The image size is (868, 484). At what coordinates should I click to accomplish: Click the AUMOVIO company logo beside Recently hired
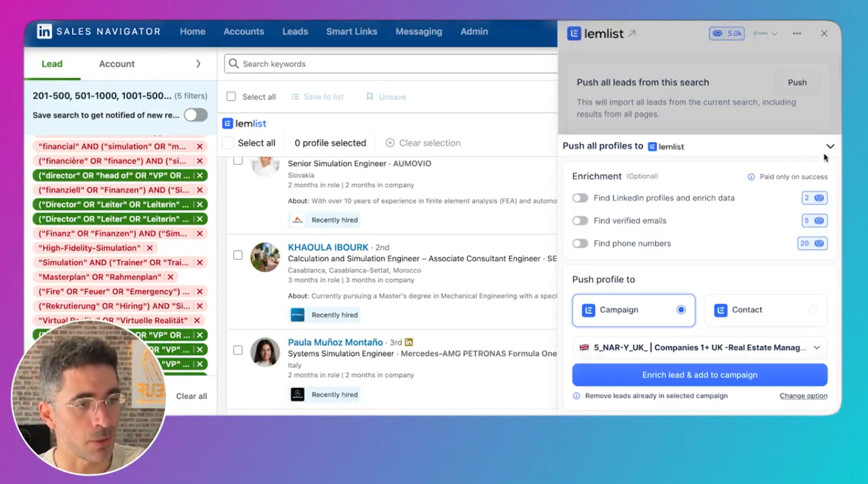298,220
